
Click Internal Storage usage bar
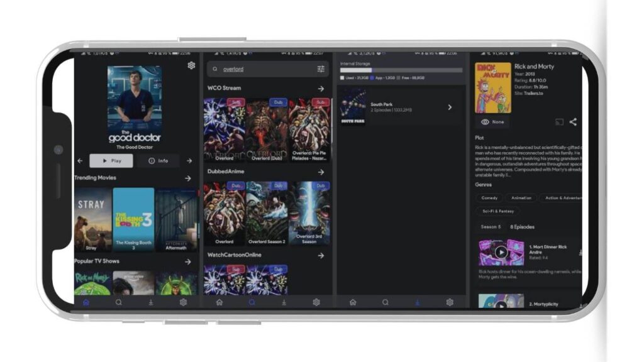[x=401, y=70]
